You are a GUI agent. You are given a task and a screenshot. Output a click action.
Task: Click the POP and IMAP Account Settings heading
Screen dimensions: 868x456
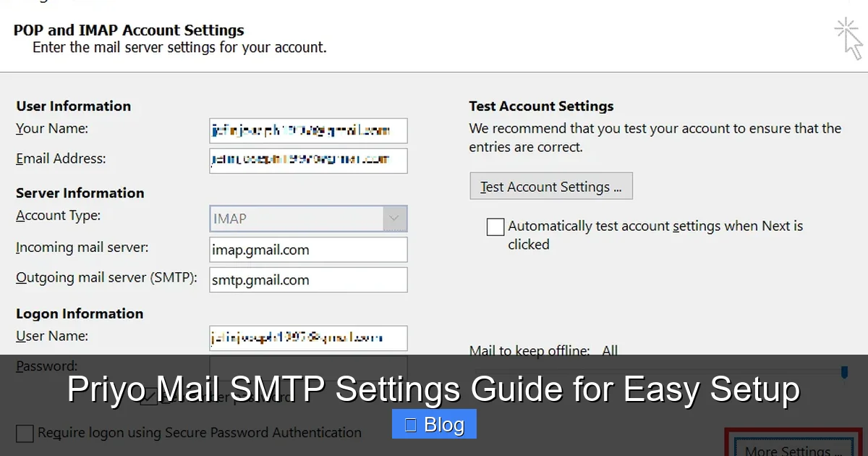[x=128, y=30]
